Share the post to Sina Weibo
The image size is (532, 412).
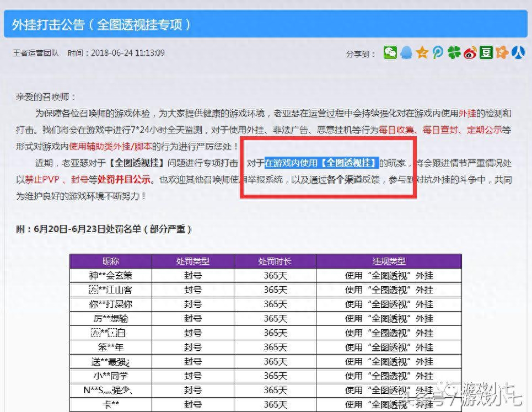tap(470, 53)
